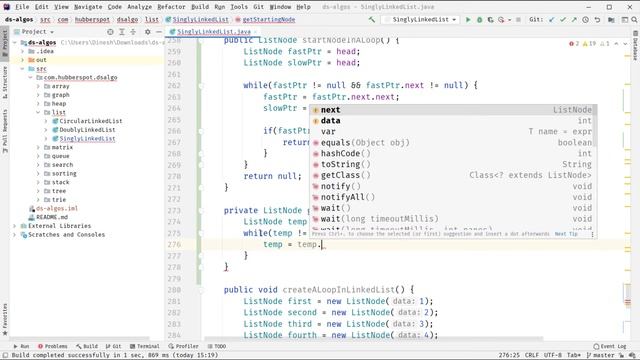The height and width of the screenshot is (360, 640).
Task: Click Select Opened File target icon
Action: pyautogui.click(x=110, y=31)
